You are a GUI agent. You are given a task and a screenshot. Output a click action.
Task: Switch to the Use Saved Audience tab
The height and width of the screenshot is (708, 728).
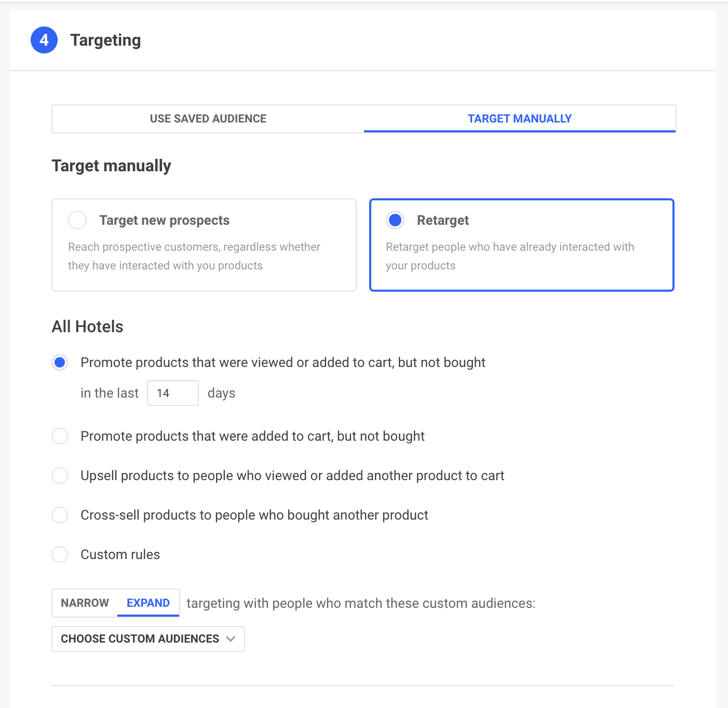[x=208, y=119]
